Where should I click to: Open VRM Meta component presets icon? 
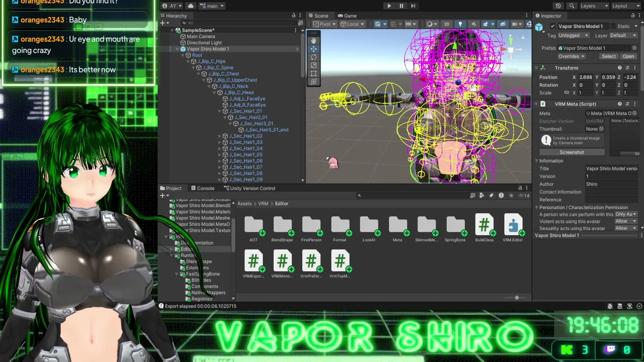(627, 104)
